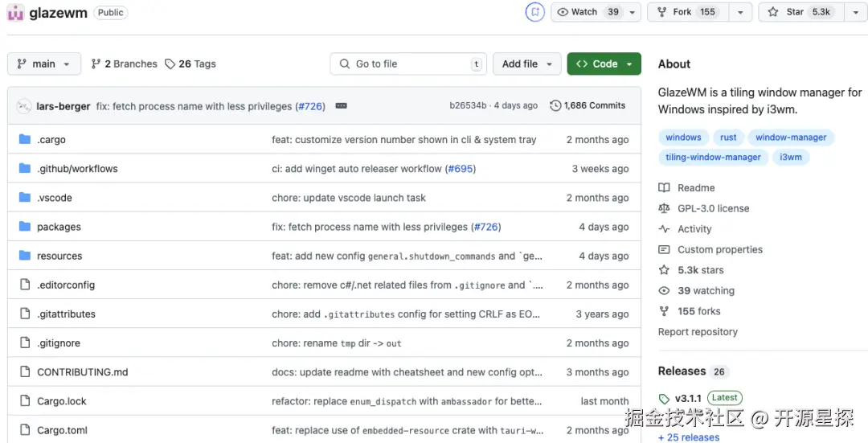Open the green Code dropdown
Image resolution: width=868 pixels, height=443 pixels.
pos(604,64)
